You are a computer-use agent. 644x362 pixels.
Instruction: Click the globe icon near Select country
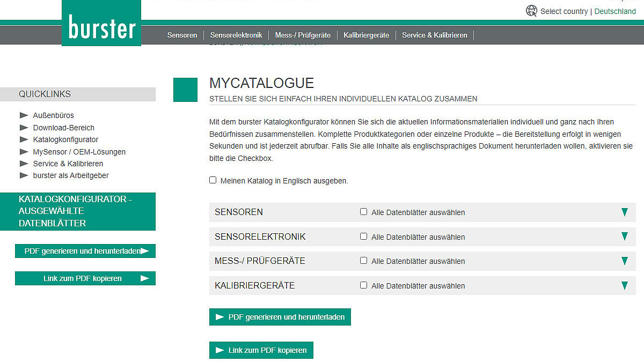[531, 11]
